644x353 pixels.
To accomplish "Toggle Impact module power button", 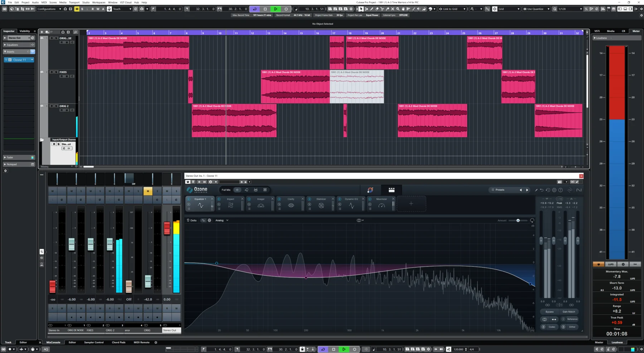I will 219,199.
